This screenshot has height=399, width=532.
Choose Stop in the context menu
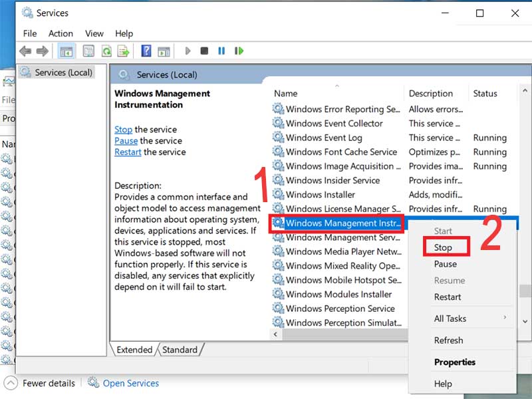pos(443,247)
